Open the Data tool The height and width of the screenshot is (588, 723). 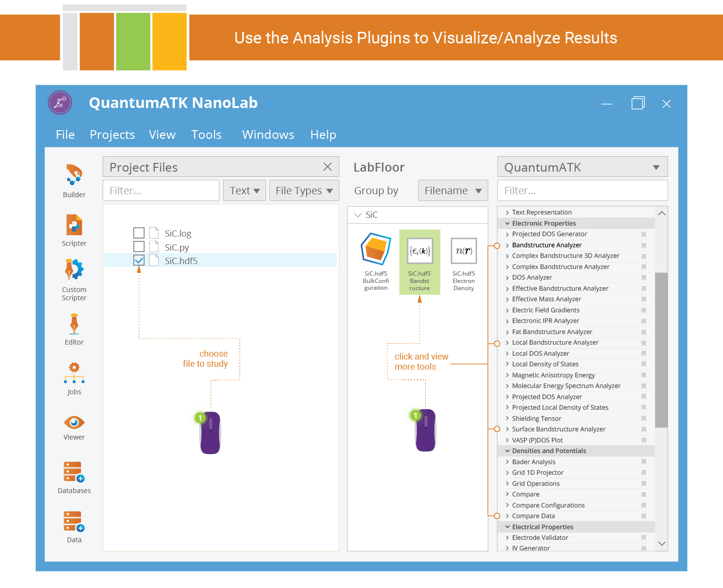click(74, 527)
